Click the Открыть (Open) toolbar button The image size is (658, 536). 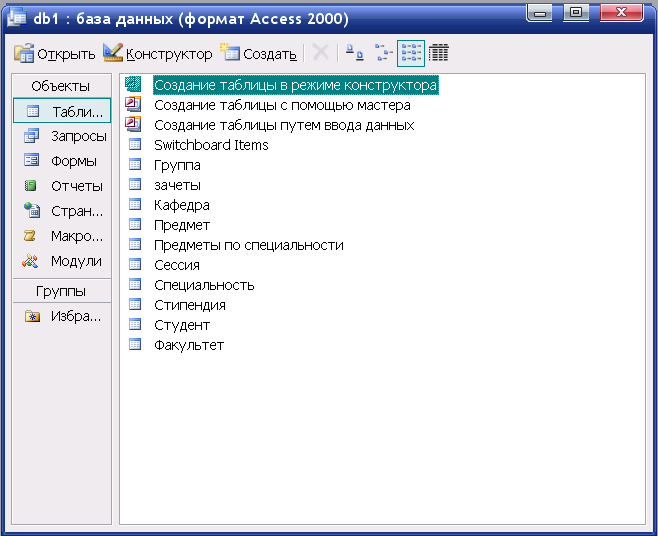pyautogui.click(x=55, y=54)
